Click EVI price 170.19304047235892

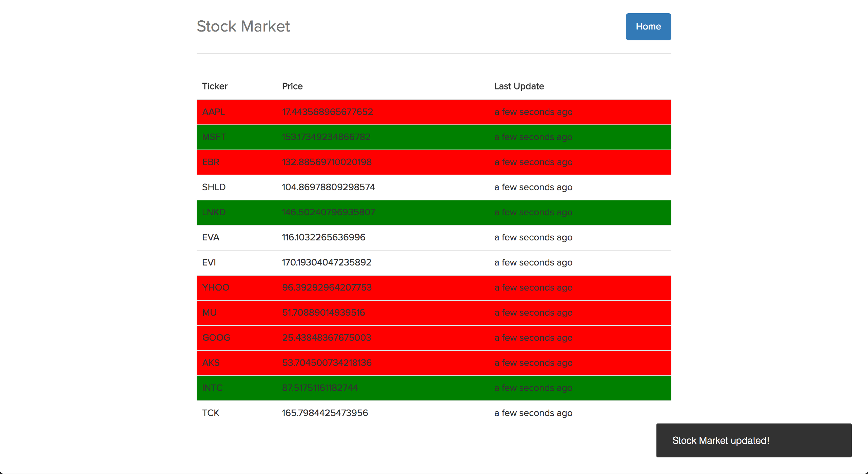pyautogui.click(x=326, y=262)
